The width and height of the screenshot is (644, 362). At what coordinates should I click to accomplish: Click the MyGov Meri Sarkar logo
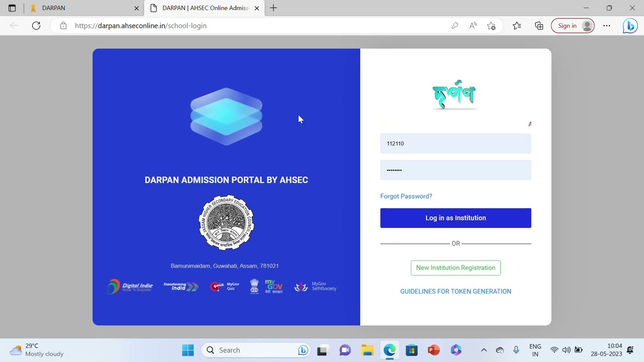[x=267, y=287]
